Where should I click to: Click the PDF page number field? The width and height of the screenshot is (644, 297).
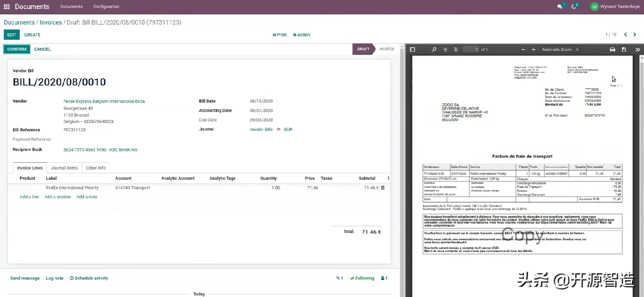click(x=471, y=50)
